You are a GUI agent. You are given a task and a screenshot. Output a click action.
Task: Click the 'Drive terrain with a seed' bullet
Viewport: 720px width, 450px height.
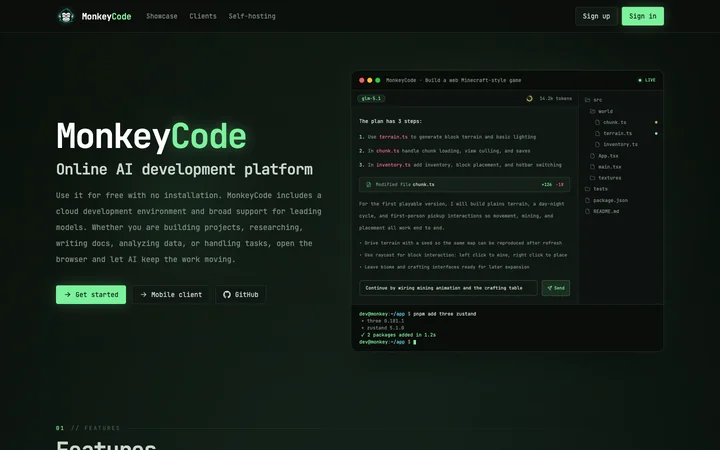(461, 243)
